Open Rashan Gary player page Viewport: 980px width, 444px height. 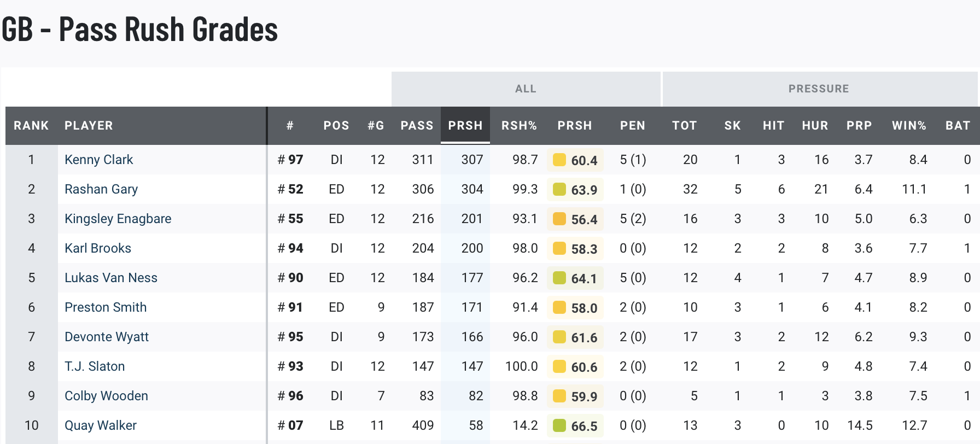101,189
